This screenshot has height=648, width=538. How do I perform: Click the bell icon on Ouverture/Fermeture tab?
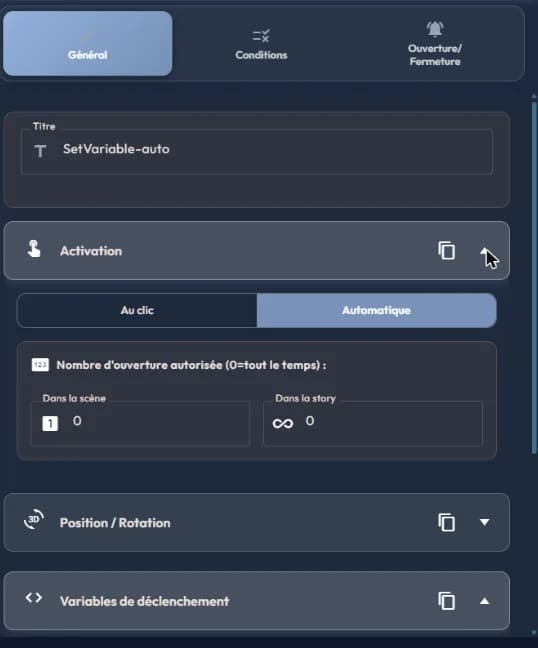pos(435,29)
